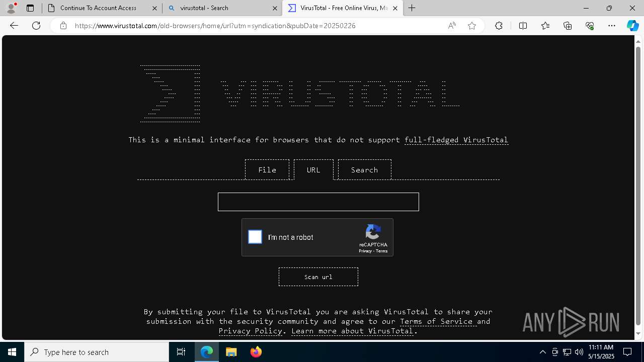
Task: Refresh the current page
Action: (x=36, y=26)
